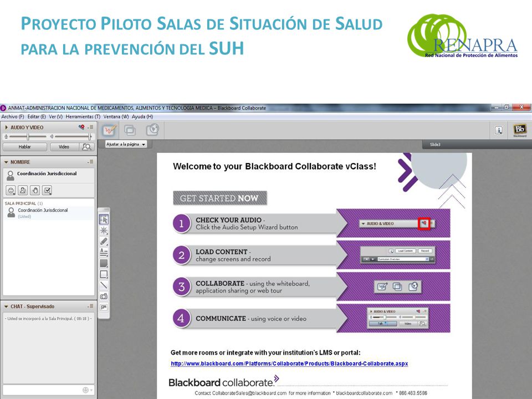Image resolution: width=532 pixels, height=399 pixels.
Task: Click the app icon in title bar
Action: (x=3, y=108)
